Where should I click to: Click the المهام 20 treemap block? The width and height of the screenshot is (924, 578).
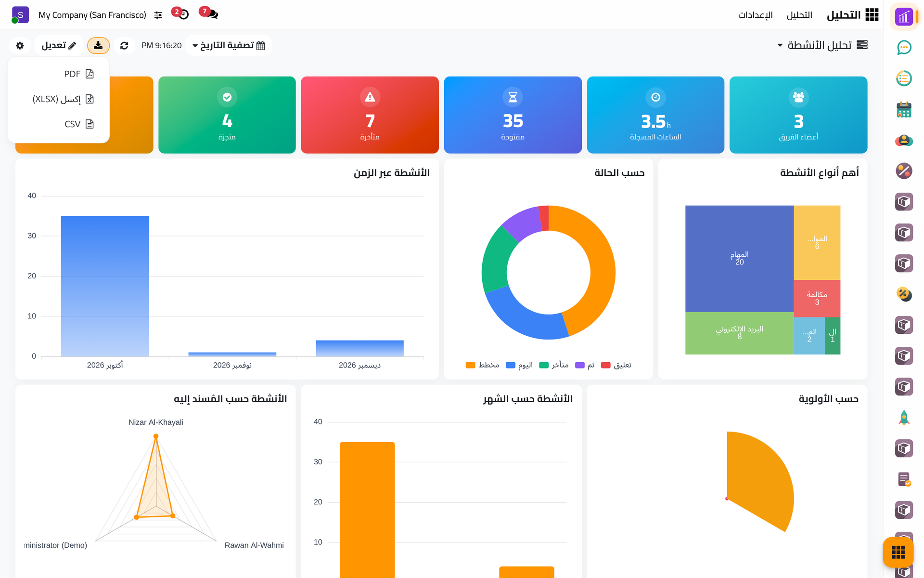pos(739,259)
